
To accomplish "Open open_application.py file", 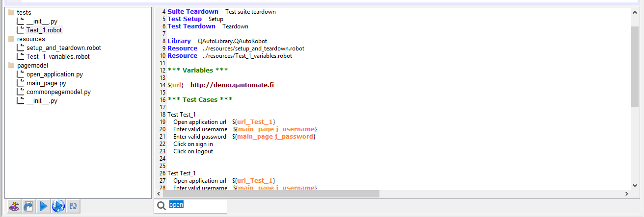I will pos(54,74).
